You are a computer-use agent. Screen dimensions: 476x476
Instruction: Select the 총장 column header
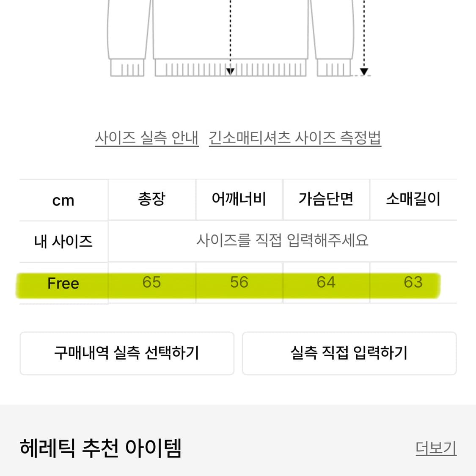tap(151, 199)
